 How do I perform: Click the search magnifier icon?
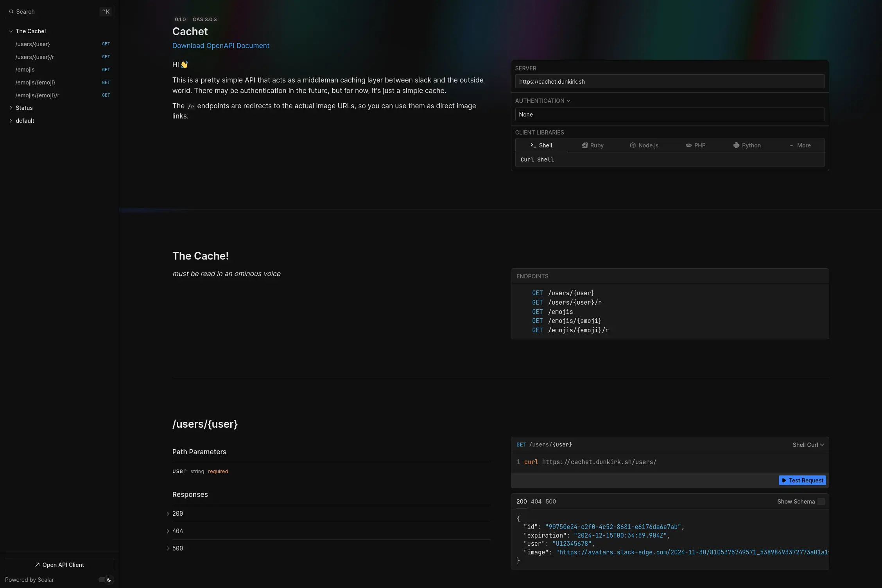pyautogui.click(x=11, y=12)
